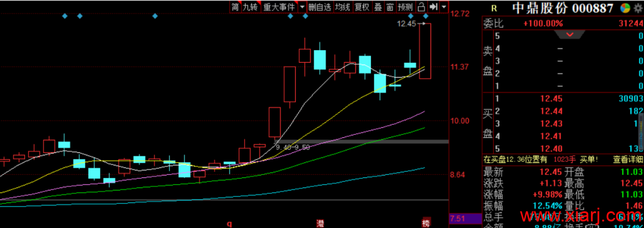Collapse sell orders with the red chevron

[x=570, y=35]
